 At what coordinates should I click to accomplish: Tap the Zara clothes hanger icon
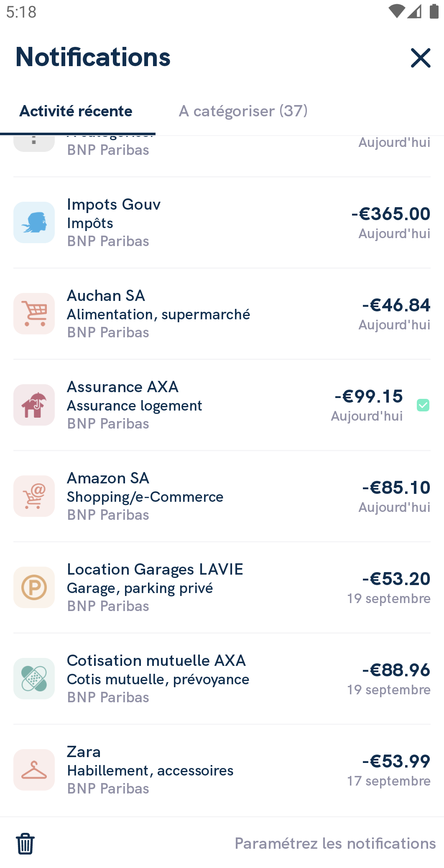34,770
